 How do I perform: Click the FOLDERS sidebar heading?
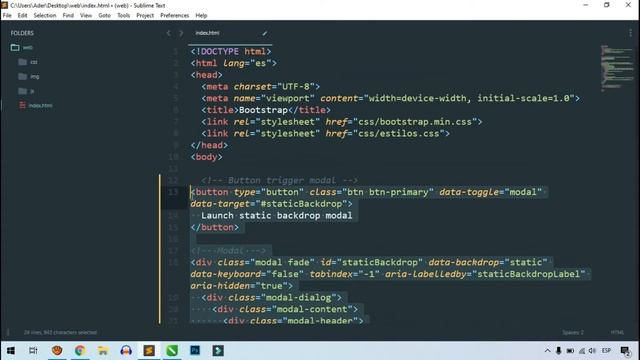(22, 33)
